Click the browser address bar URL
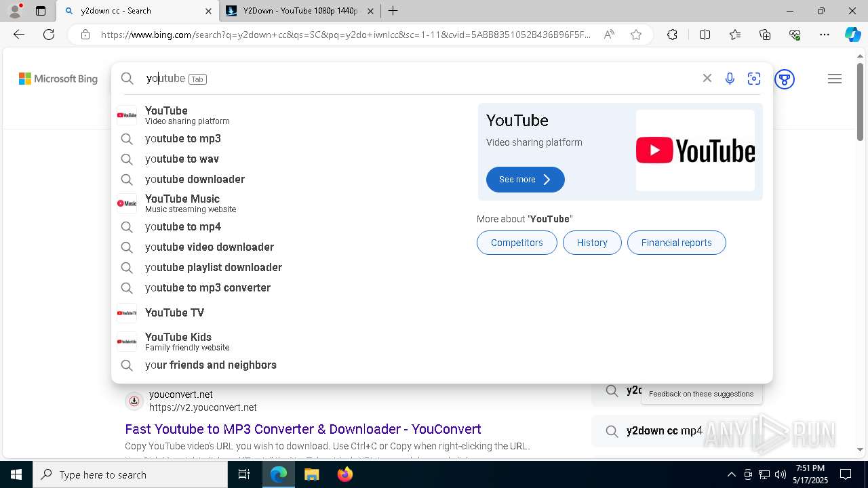Viewport: 868px width, 488px height. click(346, 35)
